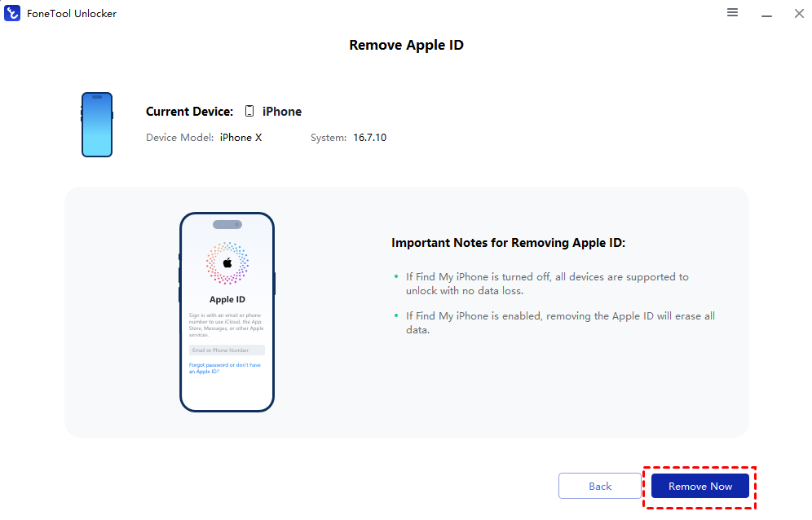Click the Apple logo in phone illustration
This screenshot has width=812, height=520.
[227, 263]
